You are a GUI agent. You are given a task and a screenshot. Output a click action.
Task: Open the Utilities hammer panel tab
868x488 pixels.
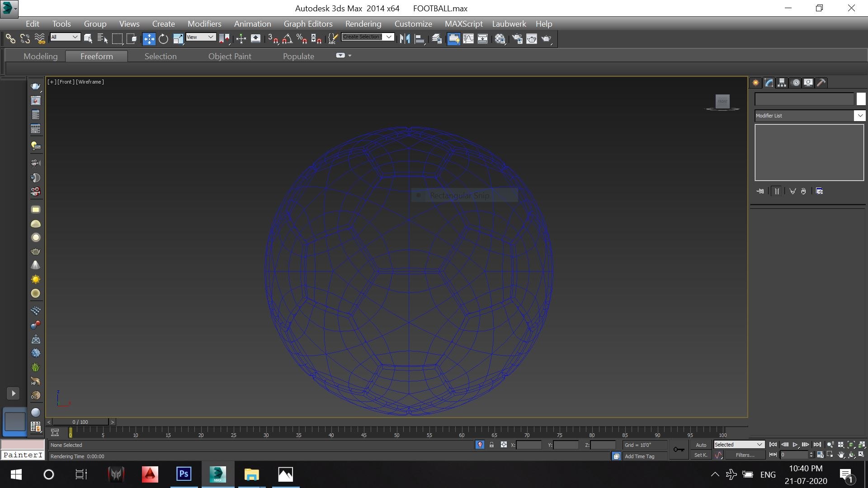[x=821, y=83]
